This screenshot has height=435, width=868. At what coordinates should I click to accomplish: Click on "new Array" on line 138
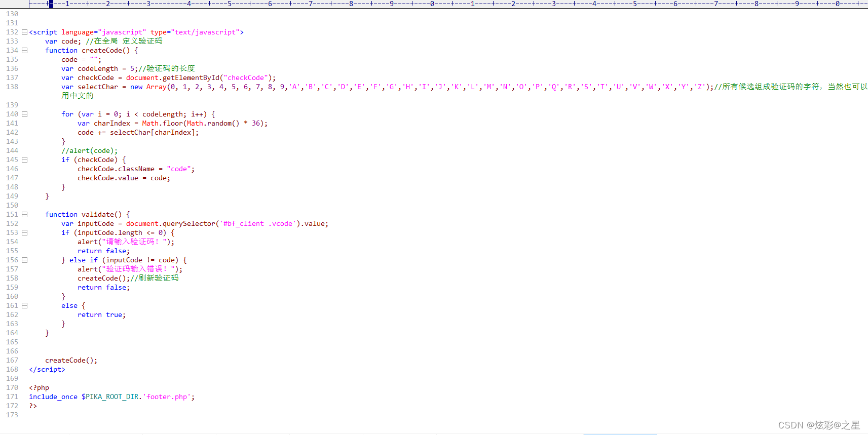point(148,87)
